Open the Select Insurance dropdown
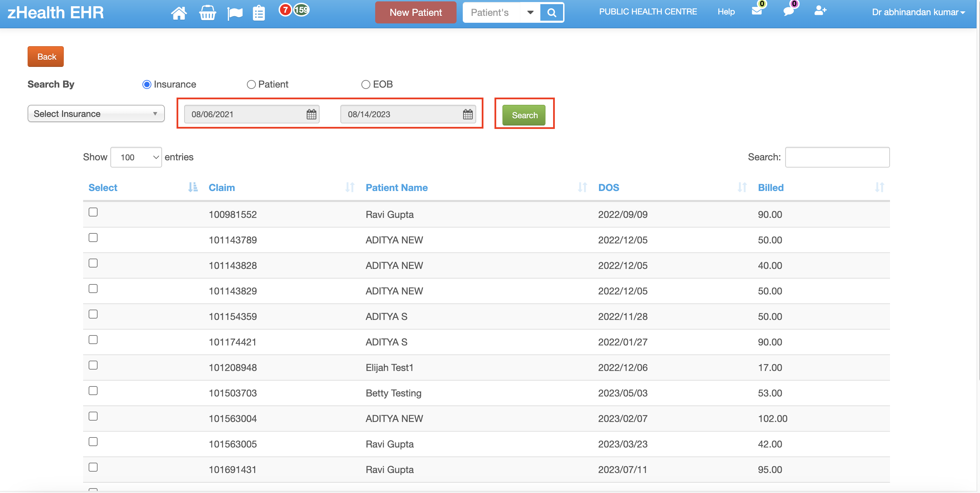The image size is (980, 493). click(x=96, y=113)
